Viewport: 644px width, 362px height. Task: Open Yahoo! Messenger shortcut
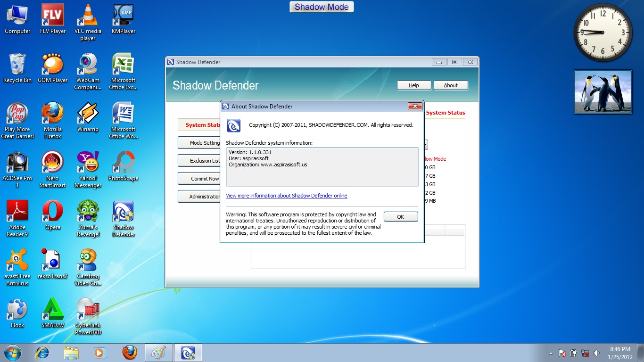tap(88, 170)
